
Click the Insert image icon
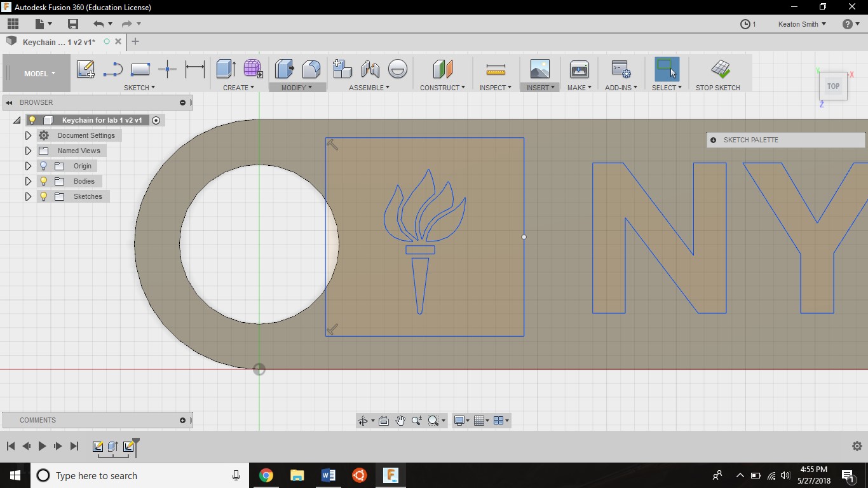pyautogui.click(x=539, y=69)
